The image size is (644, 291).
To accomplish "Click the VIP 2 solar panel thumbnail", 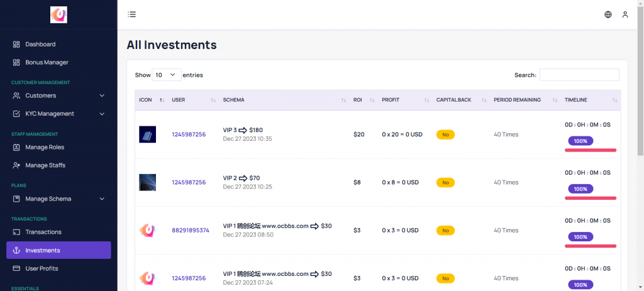I will click(147, 182).
